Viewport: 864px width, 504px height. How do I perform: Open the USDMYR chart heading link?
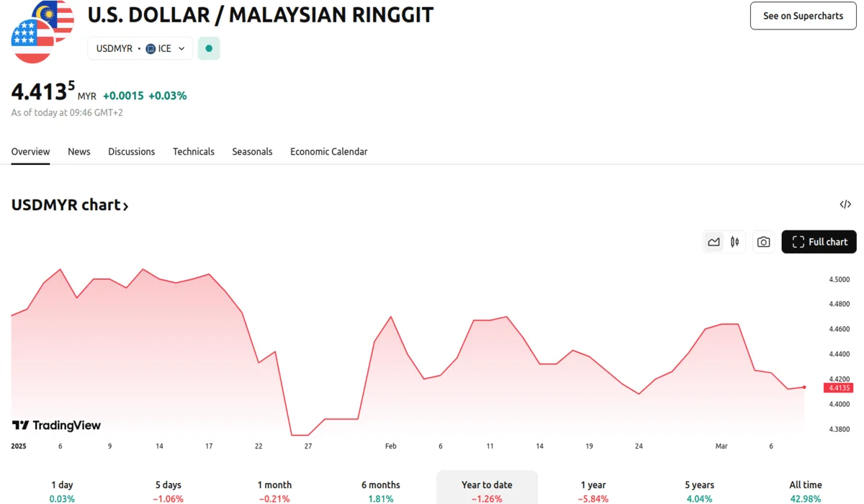click(x=70, y=205)
